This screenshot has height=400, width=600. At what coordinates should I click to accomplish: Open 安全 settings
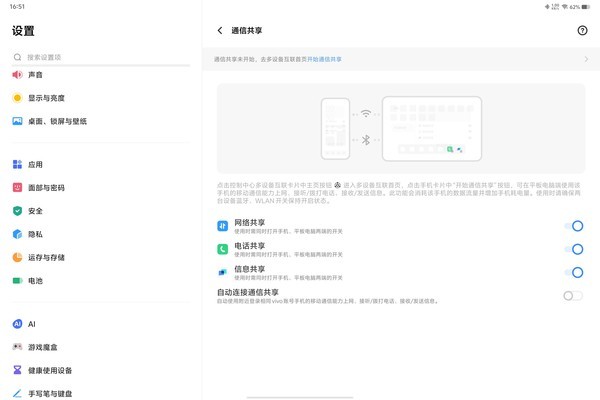(101, 211)
